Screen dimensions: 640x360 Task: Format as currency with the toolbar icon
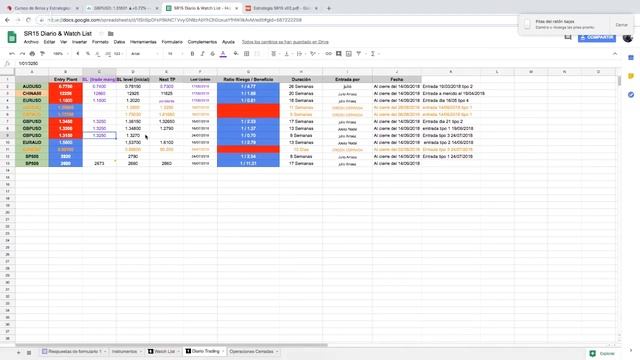tap(78, 54)
